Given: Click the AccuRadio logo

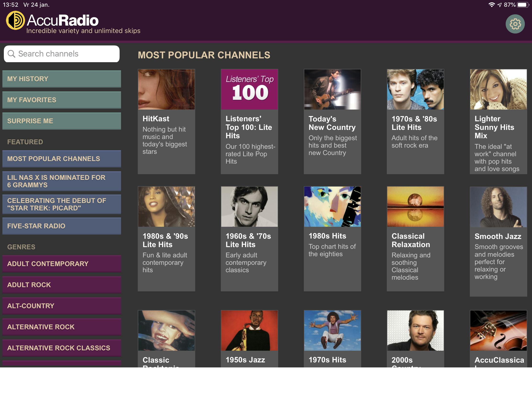Looking at the screenshot, I should tap(52, 21).
